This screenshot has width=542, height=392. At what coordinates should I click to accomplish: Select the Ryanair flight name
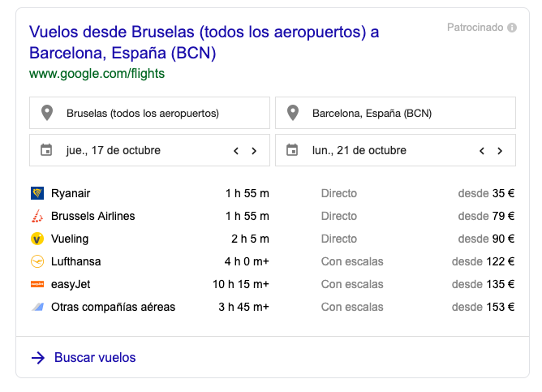(71, 194)
